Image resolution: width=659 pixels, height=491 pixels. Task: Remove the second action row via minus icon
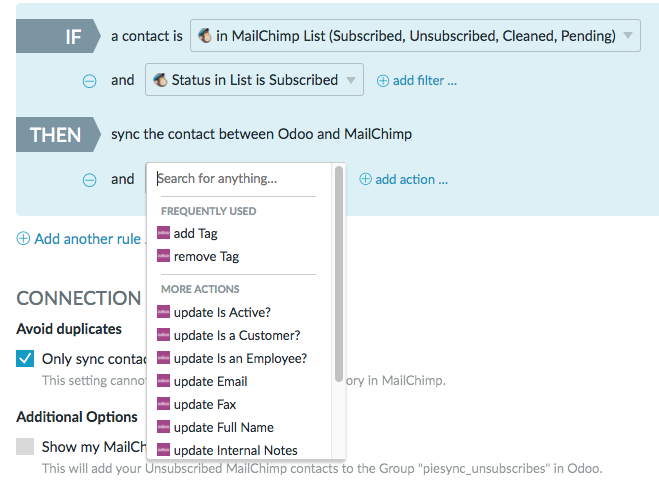89,180
